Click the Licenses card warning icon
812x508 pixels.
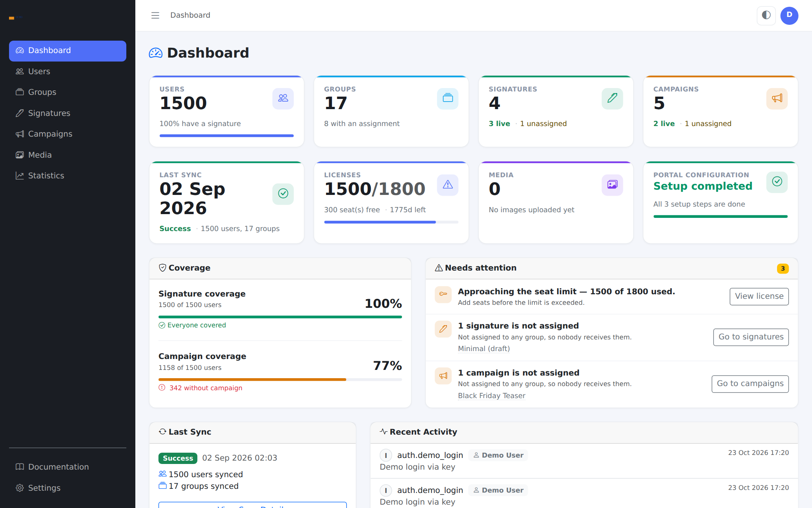448,185
